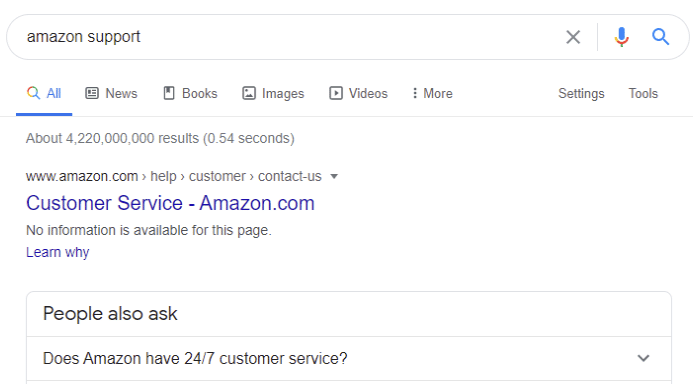
Task: Click the Videos tab play icon
Action: (336, 93)
